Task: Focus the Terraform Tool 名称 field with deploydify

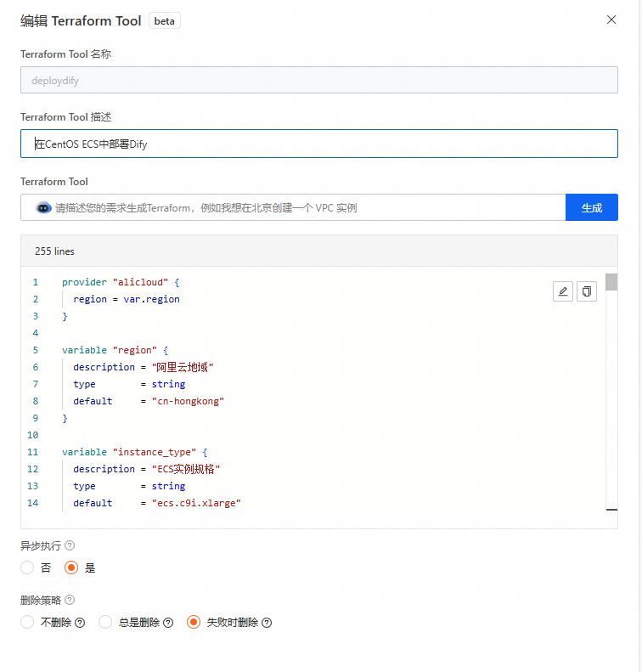Action: pos(319,80)
